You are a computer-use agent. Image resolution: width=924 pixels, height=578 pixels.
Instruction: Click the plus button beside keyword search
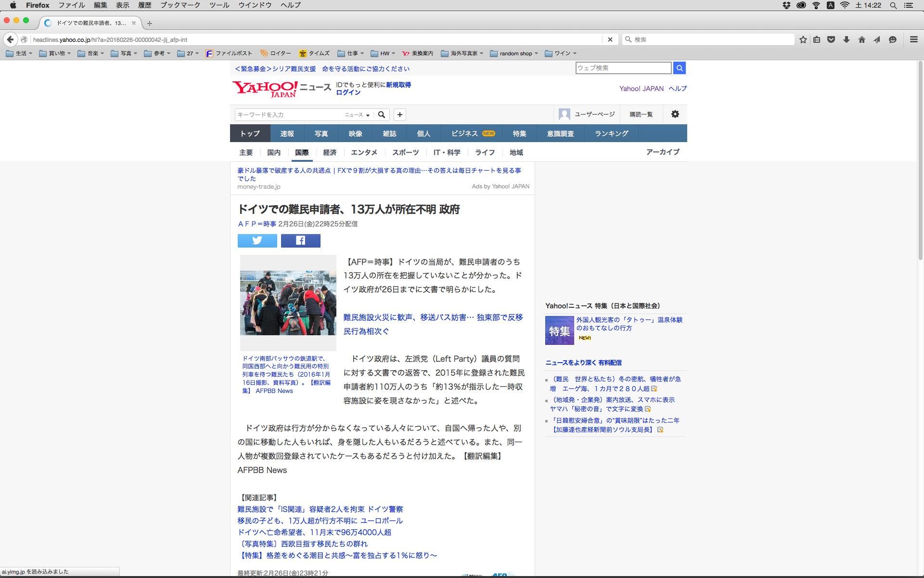click(399, 115)
